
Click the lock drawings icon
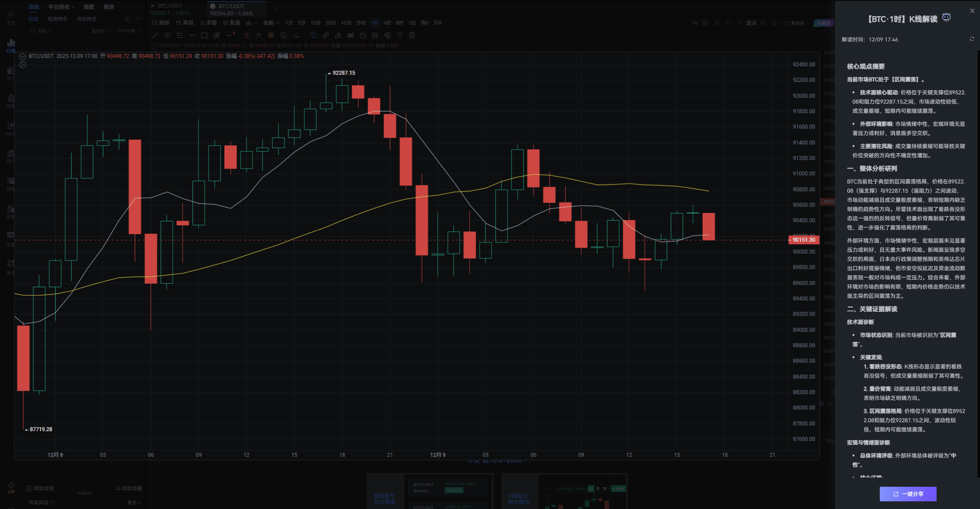pos(363,35)
